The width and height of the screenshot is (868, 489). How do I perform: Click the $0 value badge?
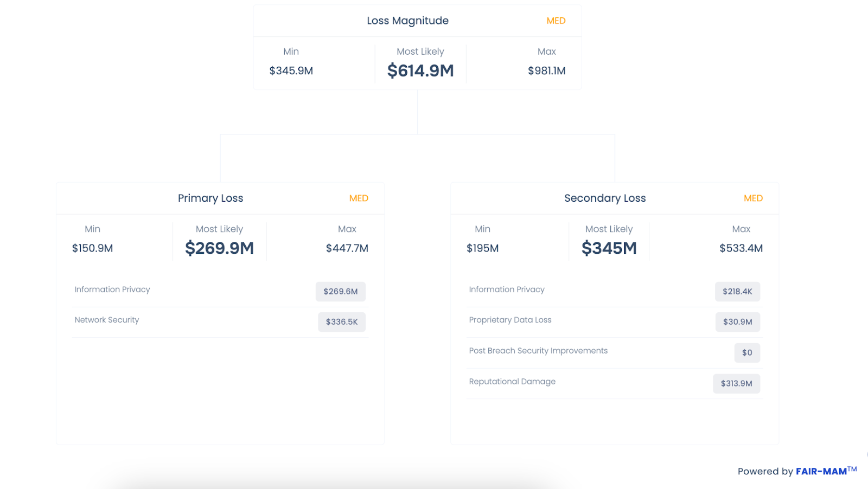(x=747, y=352)
